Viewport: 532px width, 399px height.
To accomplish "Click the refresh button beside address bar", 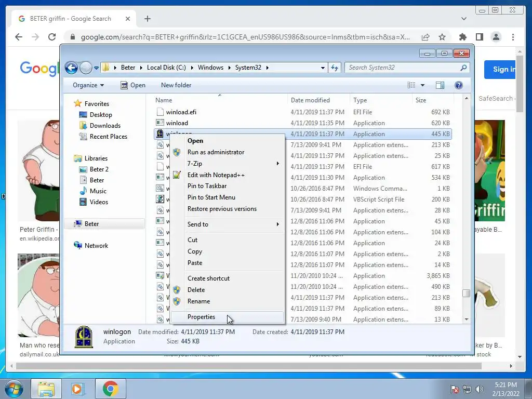I will point(335,68).
